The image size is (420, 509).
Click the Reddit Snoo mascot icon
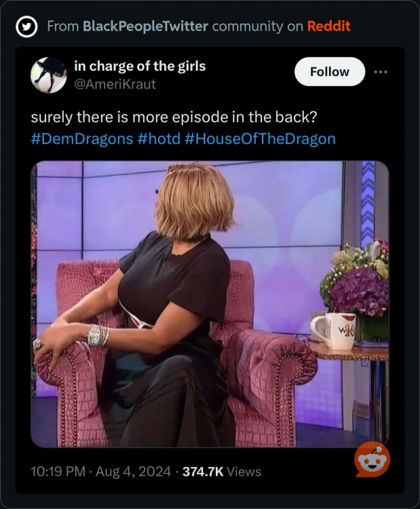coord(373,459)
